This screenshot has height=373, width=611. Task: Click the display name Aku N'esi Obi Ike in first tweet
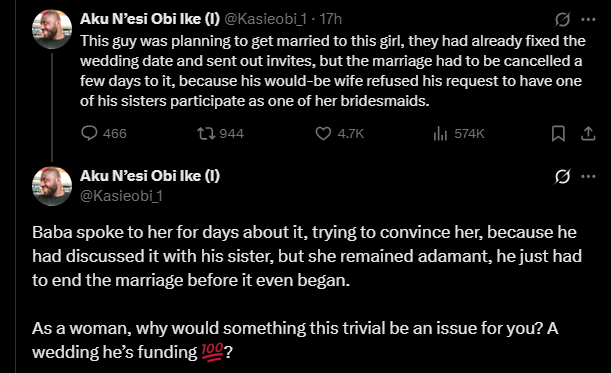tap(150, 19)
